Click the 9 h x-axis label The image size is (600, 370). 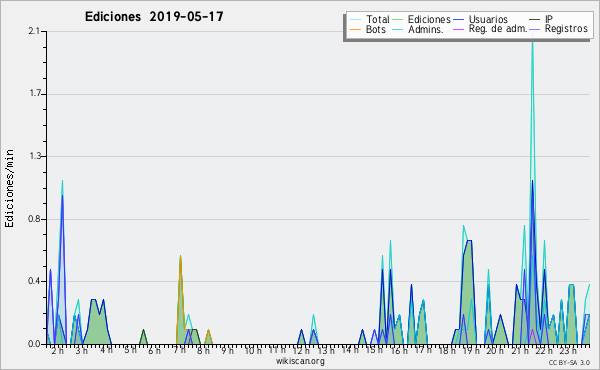[227, 351]
